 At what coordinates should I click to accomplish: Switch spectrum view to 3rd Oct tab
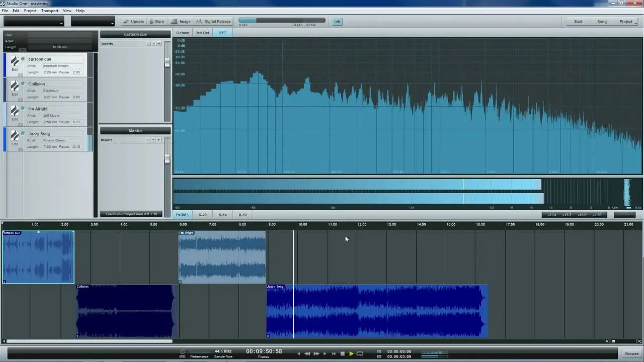point(203,33)
